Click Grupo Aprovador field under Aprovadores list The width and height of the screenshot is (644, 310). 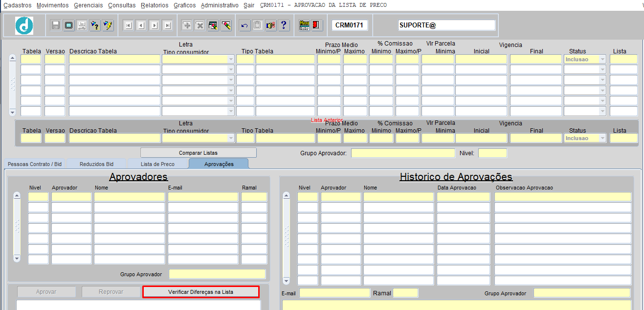(217, 274)
